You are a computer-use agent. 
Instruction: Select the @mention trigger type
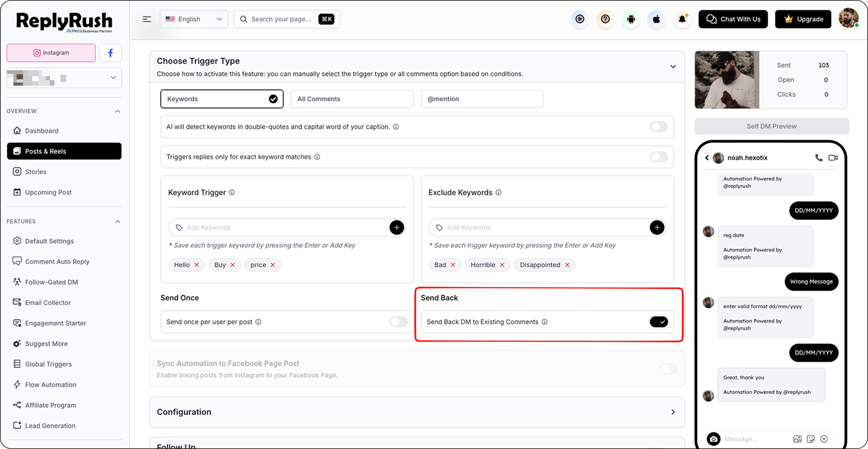(x=482, y=99)
